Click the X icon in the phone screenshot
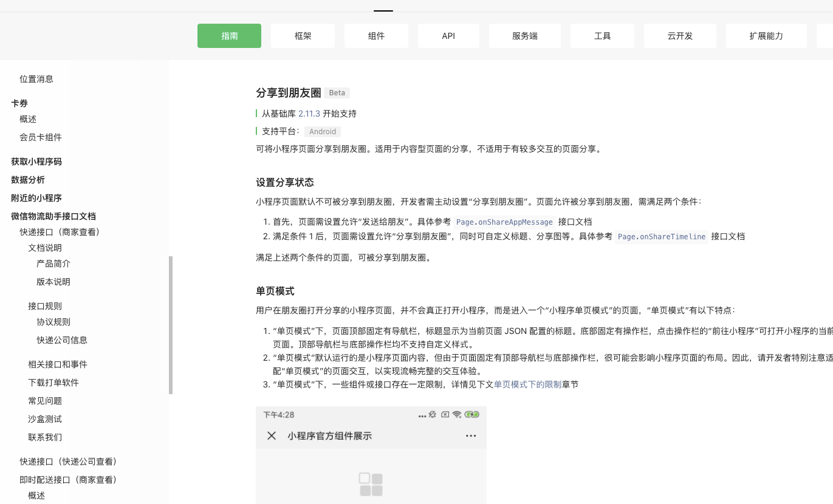 coord(272,435)
